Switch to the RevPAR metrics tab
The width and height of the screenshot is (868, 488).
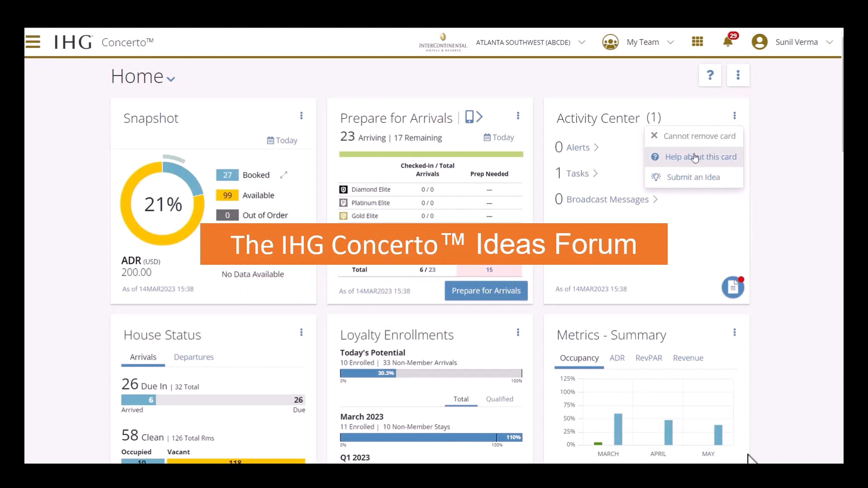click(648, 358)
